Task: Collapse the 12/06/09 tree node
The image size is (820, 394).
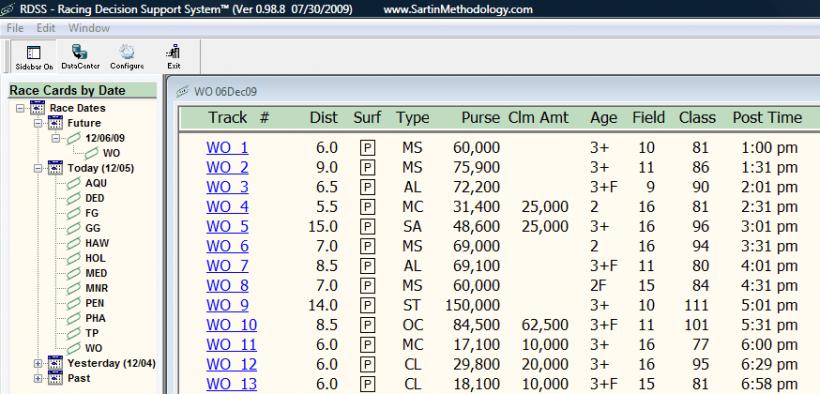Action: 56,139
